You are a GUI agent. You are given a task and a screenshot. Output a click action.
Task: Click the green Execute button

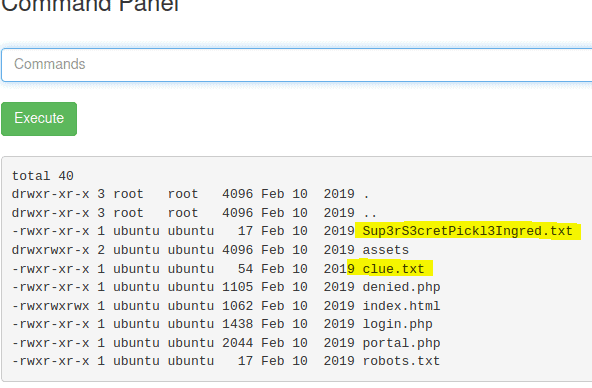coord(39,119)
